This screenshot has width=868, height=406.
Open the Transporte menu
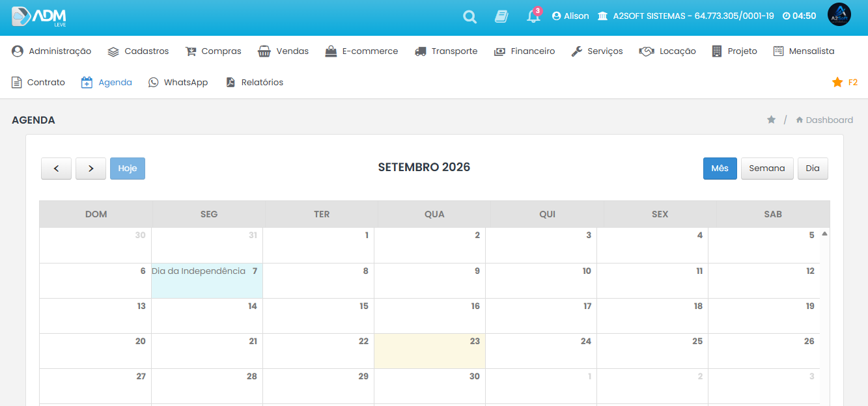tap(446, 51)
